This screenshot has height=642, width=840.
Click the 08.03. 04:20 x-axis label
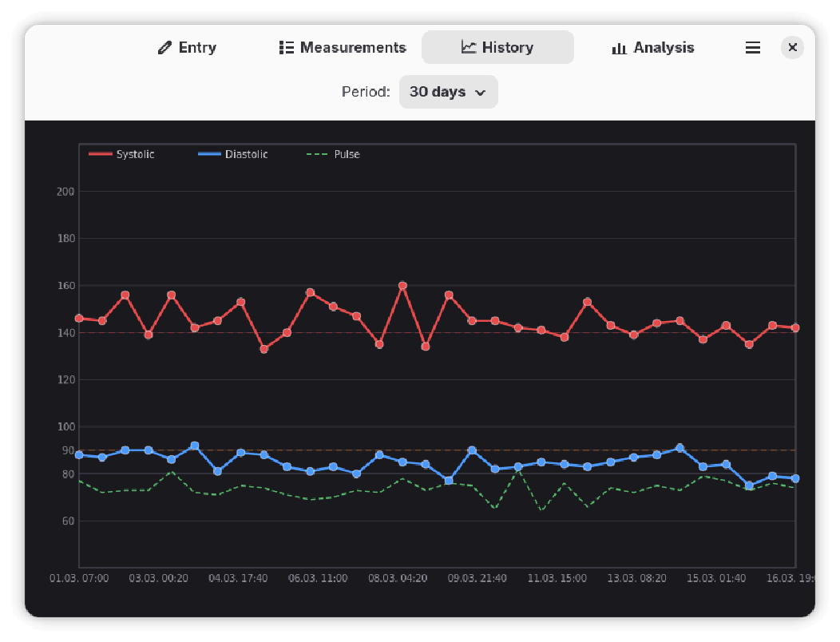pos(398,578)
